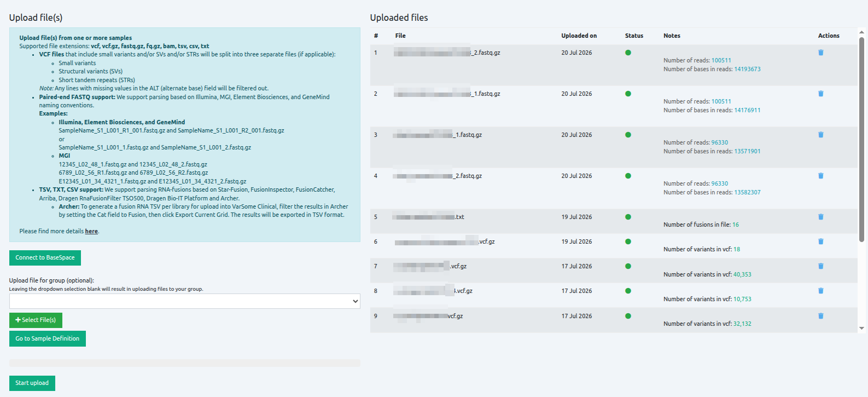Click the Start upload button
The width and height of the screenshot is (868, 397).
pos(32,383)
